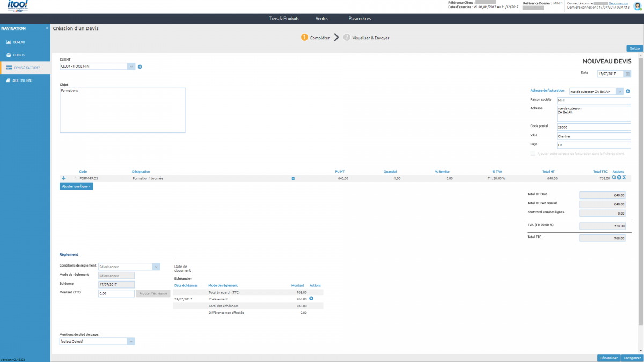Click Ajouter l'échéance button

153,293
